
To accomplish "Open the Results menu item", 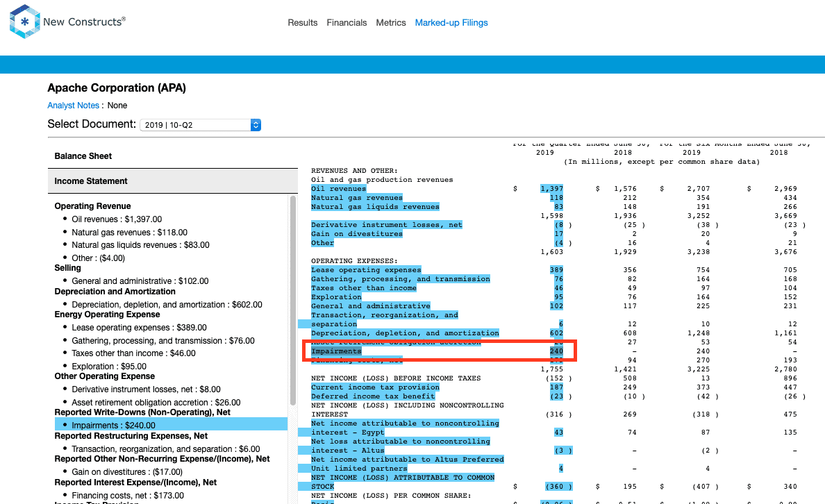I will click(x=303, y=23).
